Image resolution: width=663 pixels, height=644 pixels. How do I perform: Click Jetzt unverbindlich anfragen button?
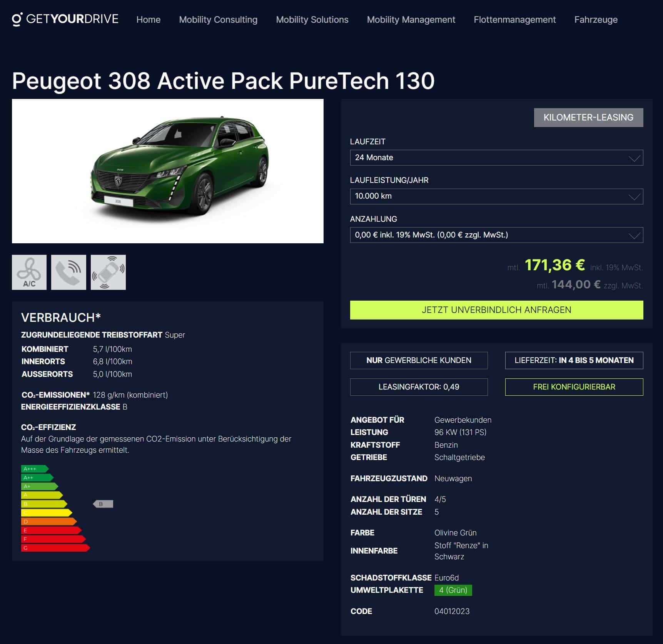(x=496, y=310)
